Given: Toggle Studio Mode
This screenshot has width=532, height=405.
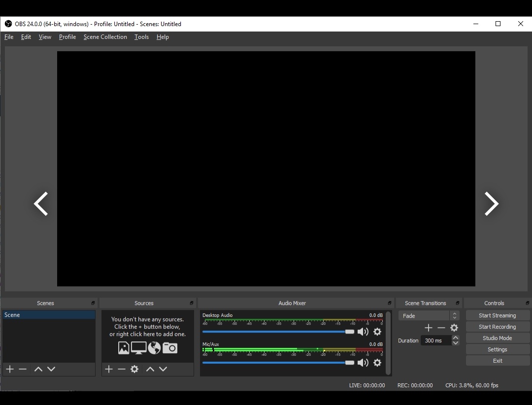Looking at the screenshot, I should (498, 338).
